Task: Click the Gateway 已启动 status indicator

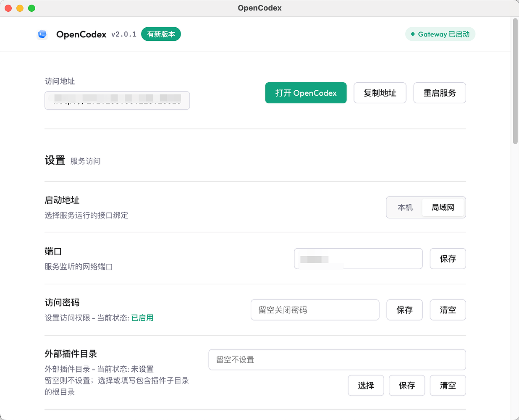Action: click(440, 34)
